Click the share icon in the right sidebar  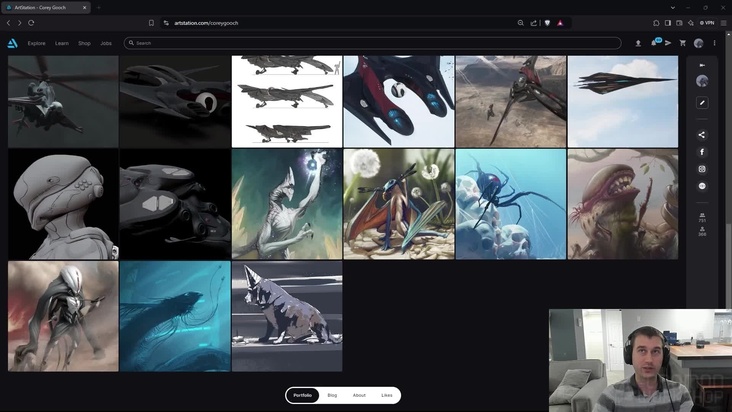point(702,135)
